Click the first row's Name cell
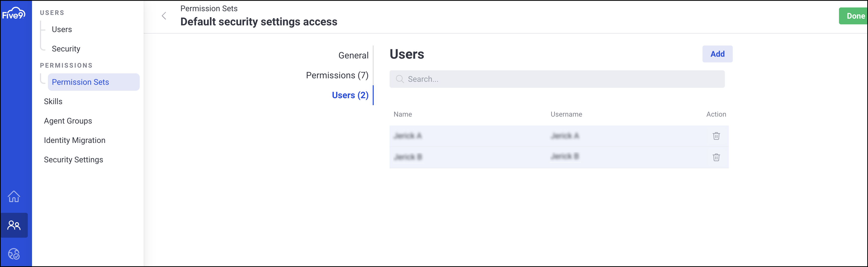Screen dimensions: 868x267 tap(408, 136)
